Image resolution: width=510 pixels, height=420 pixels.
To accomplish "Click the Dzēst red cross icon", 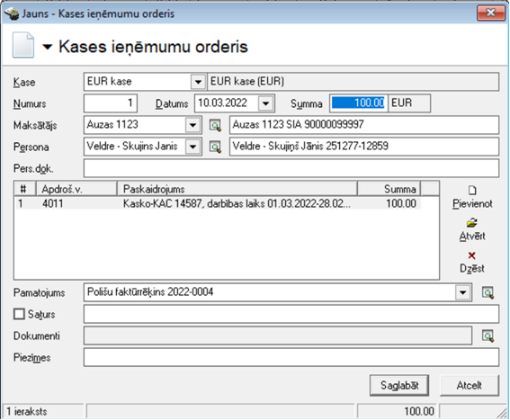I will pos(471,255).
